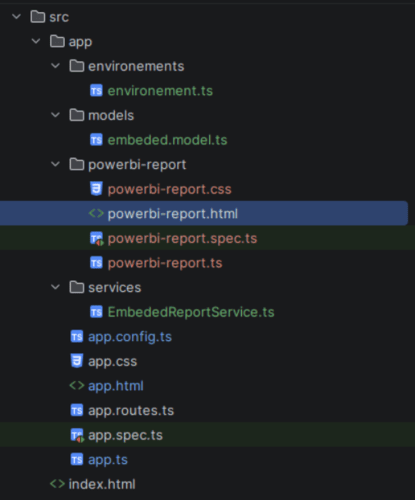Click TypeScript icon of environement.ts

pyautogui.click(x=96, y=91)
